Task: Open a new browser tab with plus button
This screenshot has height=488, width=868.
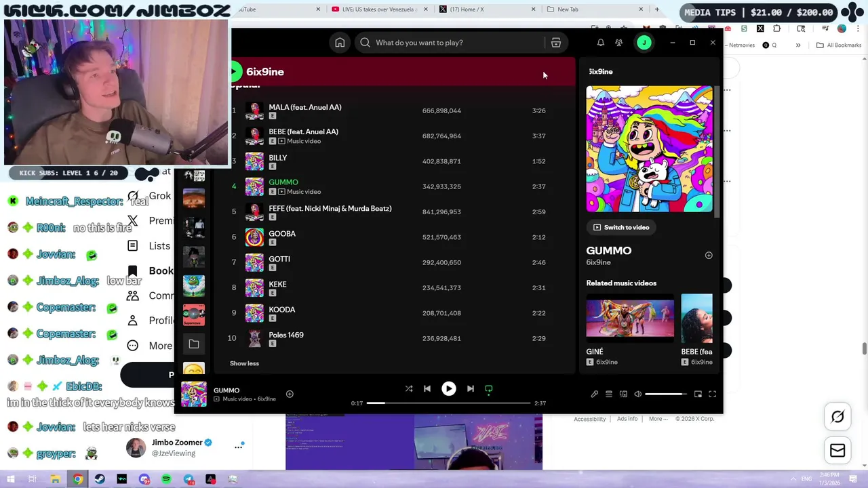Action: 656,9
